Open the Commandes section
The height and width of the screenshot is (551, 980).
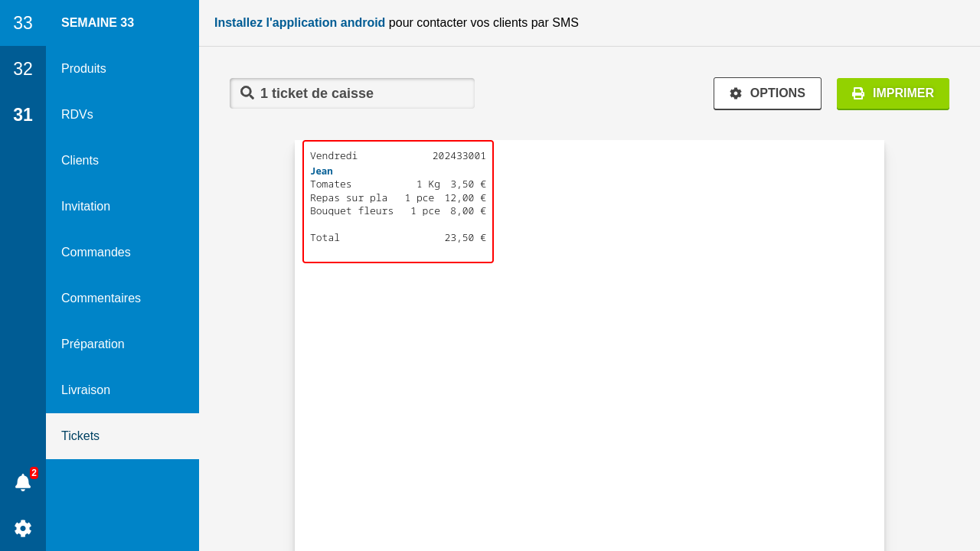(96, 253)
